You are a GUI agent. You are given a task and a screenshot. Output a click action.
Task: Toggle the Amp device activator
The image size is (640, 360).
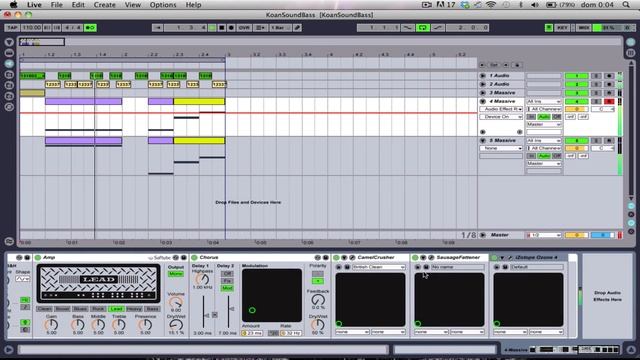(38, 258)
